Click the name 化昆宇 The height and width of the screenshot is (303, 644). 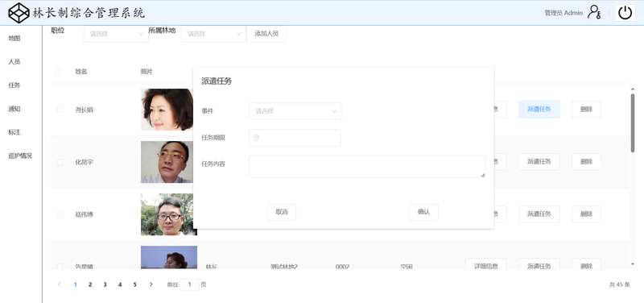click(x=84, y=162)
